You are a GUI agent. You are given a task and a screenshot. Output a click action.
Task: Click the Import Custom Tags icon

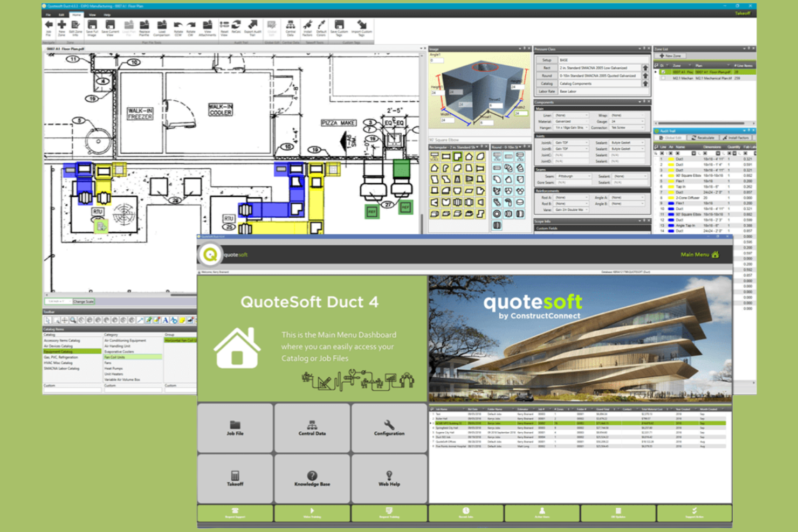click(361, 27)
